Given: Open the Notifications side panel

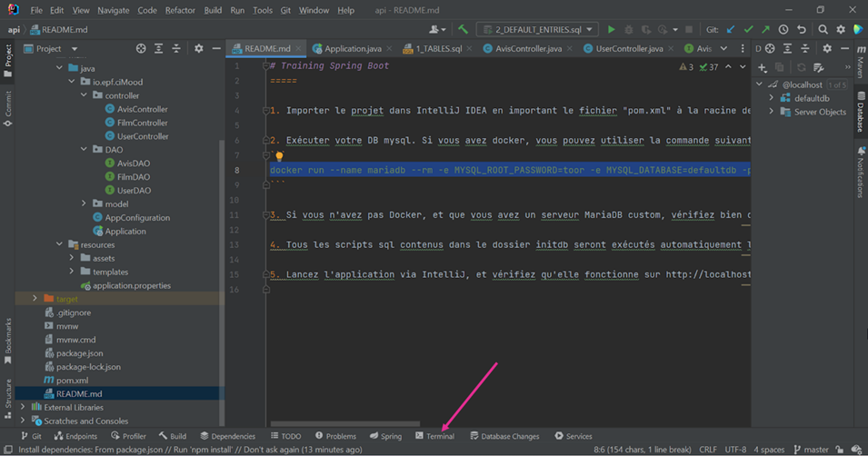Looking at the screenshot, I should pyautogui.click(x=861, y=172).
